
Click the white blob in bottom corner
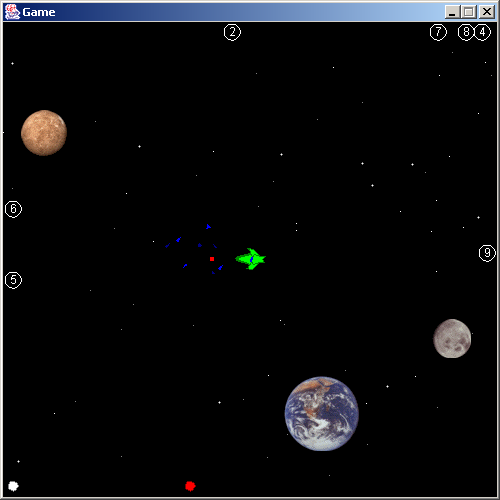coord(13,486)
